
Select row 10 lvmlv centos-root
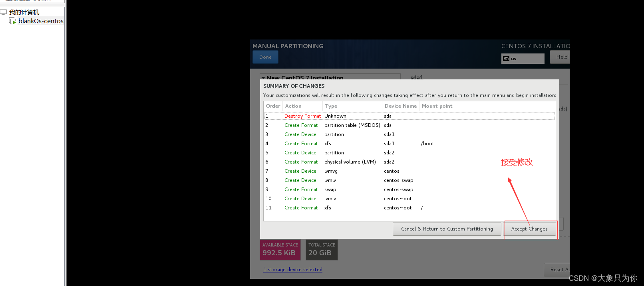point(409,199)
